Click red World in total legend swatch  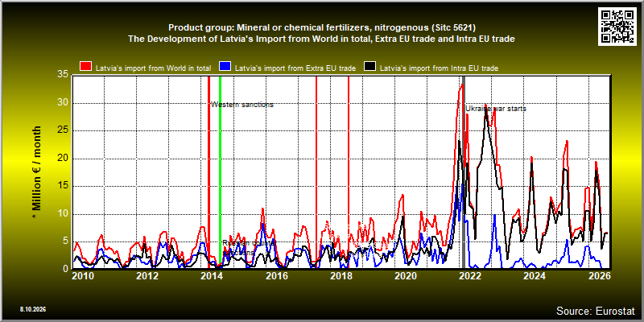(x=85, y=67)
